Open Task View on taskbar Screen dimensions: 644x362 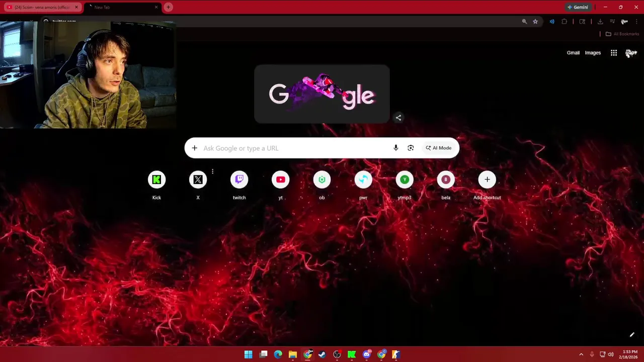click(x=263, y=354)
